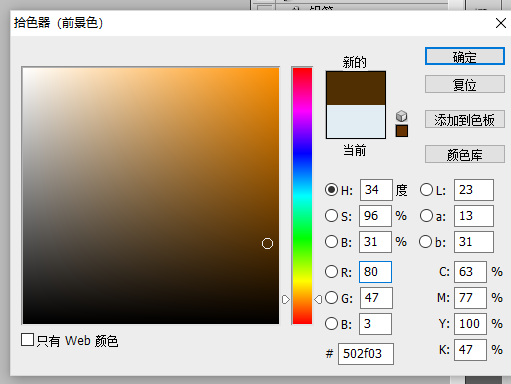Click the current color light swatch
Image resolution: width=511 pixels, height=384 pixels.
[x=356, y=121]
